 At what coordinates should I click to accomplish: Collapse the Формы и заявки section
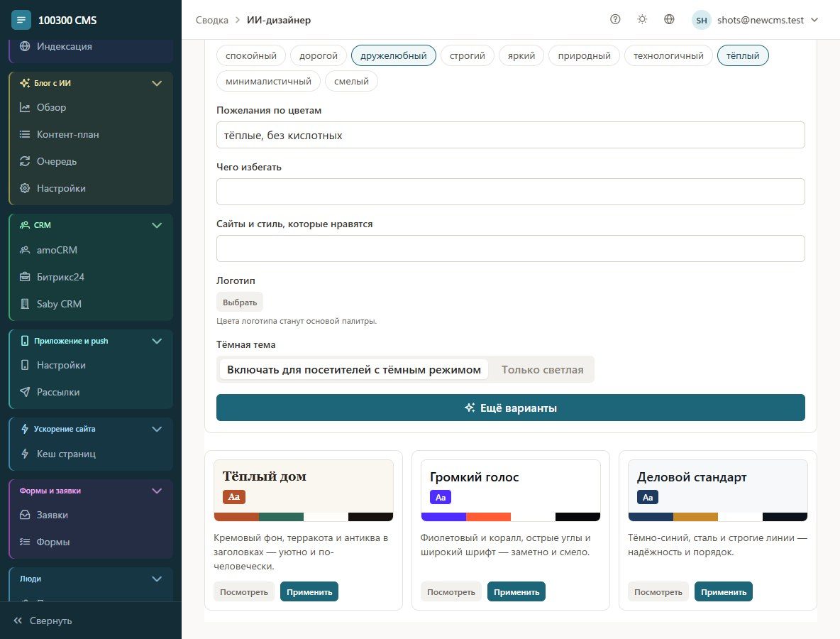156,491
